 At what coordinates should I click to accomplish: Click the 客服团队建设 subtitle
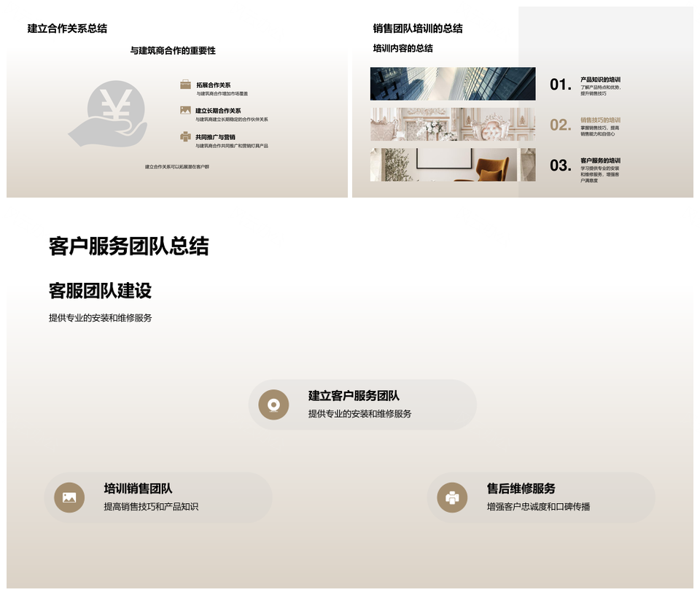coord(100,290)
